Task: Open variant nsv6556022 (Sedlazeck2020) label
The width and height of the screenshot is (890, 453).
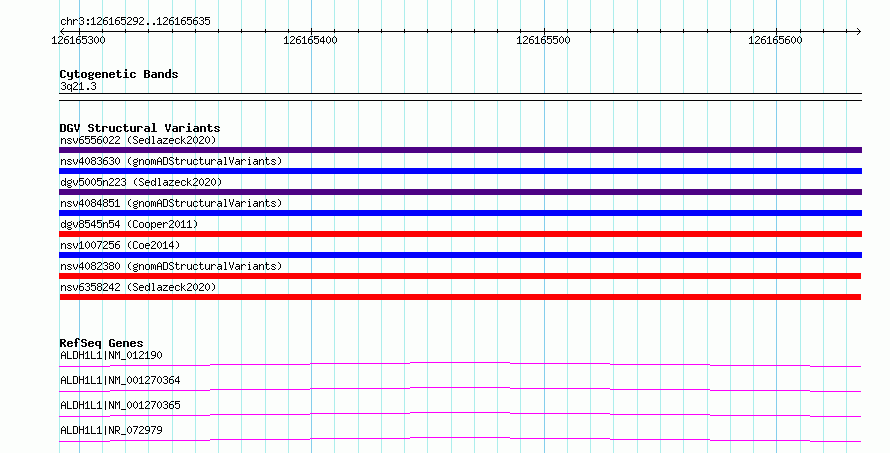Action: (x=138, y=140)
